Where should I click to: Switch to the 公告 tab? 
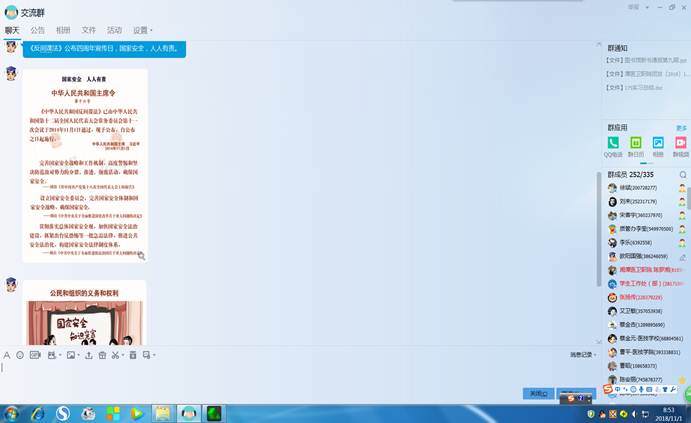point(38,31)
